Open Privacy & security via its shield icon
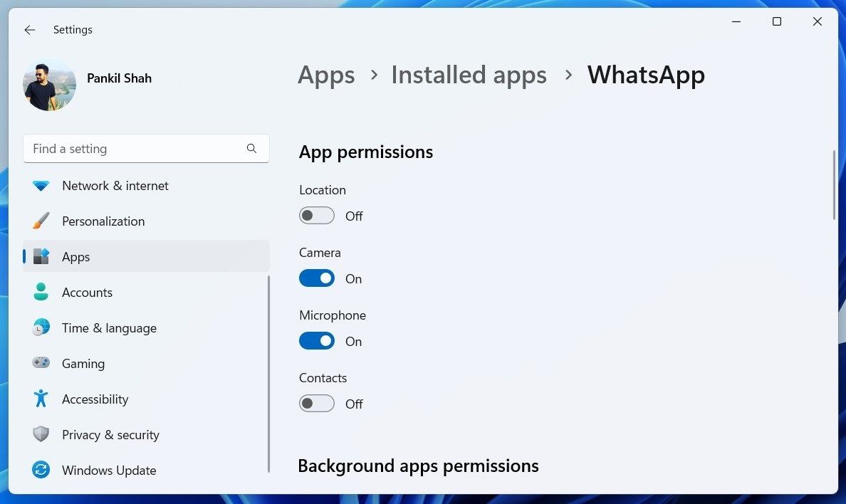846x504 pixels. point(41,435)
